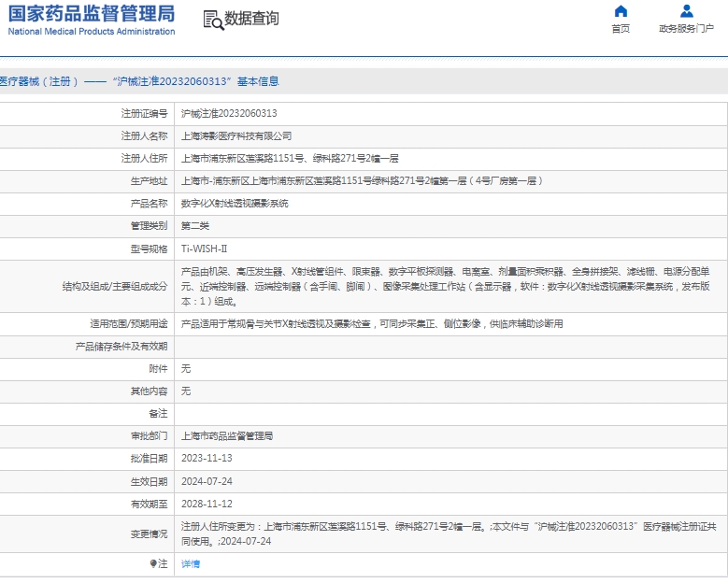Select the 变更情况 label

[149, 534]
